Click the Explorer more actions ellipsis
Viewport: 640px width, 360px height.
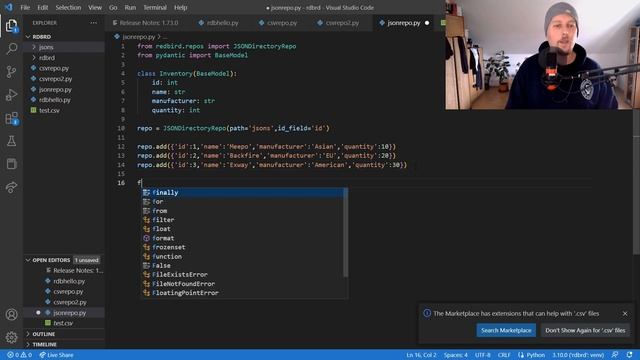click(x=93, y=23)
